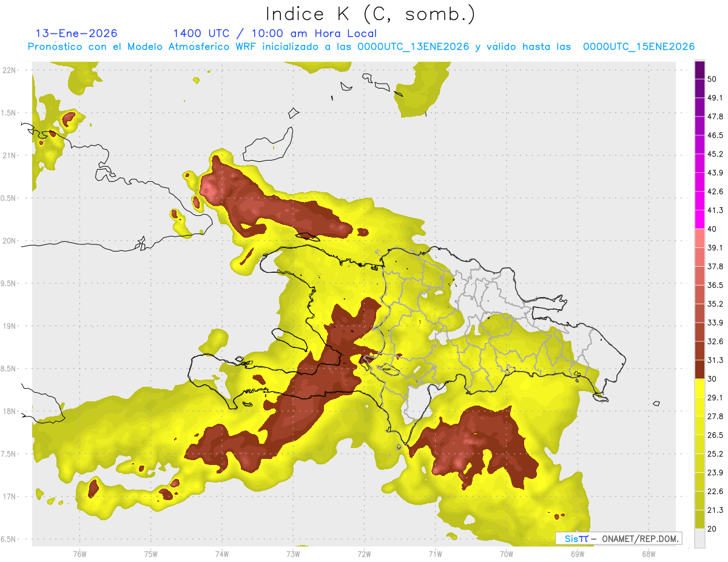The height and width of the screenshot is (562, 728).
Task: Click the legend value "42.6"
Action: pos(715,192)
